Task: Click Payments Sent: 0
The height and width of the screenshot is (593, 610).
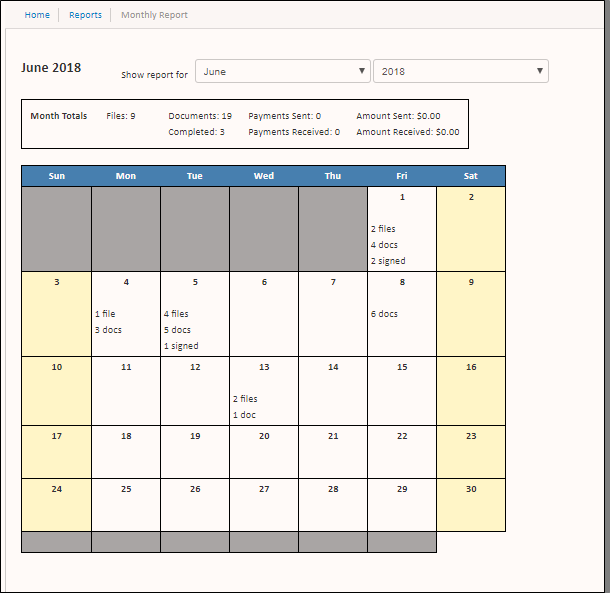Action: click(x=284, y=116)
